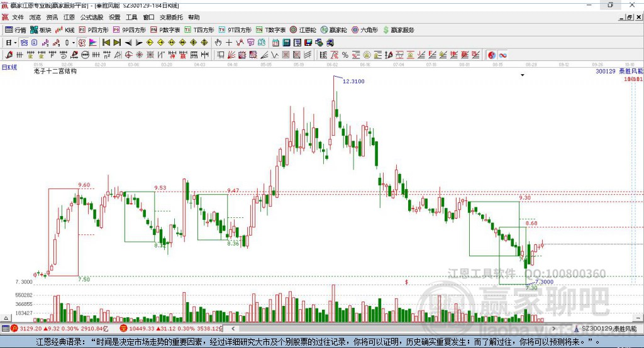Click the small dropdown triangle above chart

[x=523, y=75]
